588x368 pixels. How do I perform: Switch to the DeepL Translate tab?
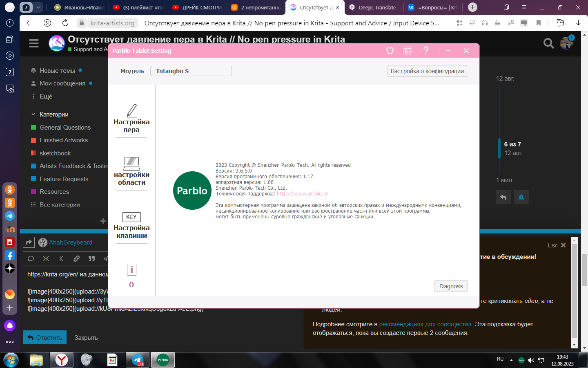[x=374, y=7]
